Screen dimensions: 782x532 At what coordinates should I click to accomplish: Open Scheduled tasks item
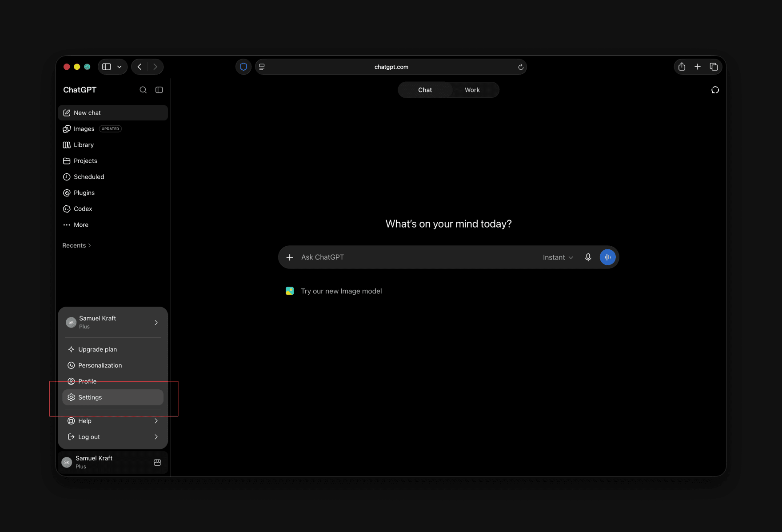click(113, 177)
